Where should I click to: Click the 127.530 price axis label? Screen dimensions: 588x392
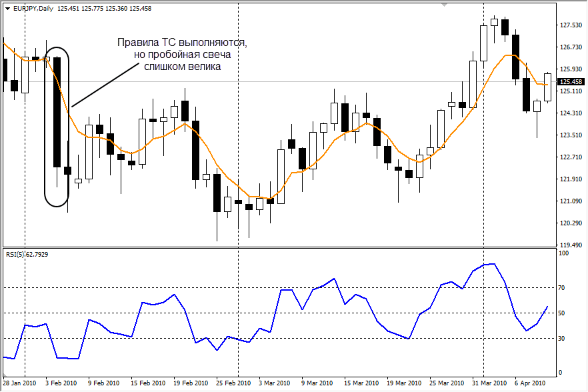(x=571, y=25)
